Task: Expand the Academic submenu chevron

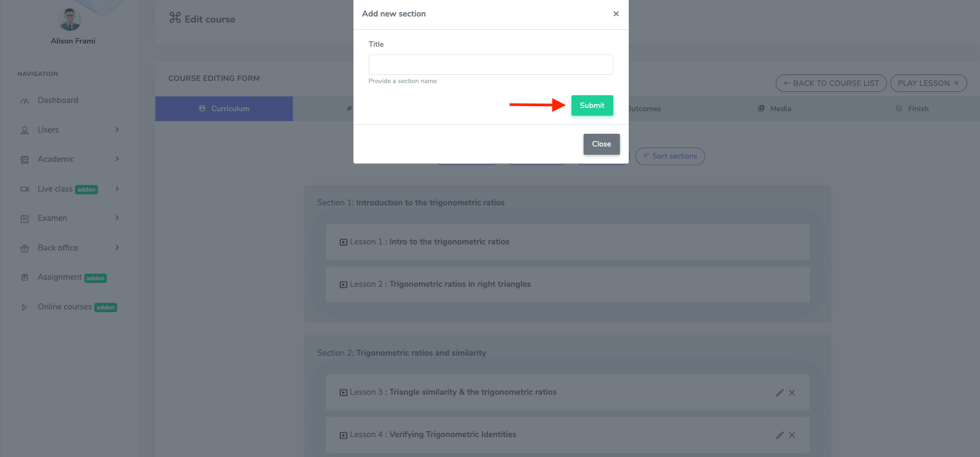Action: click(117, 159)
